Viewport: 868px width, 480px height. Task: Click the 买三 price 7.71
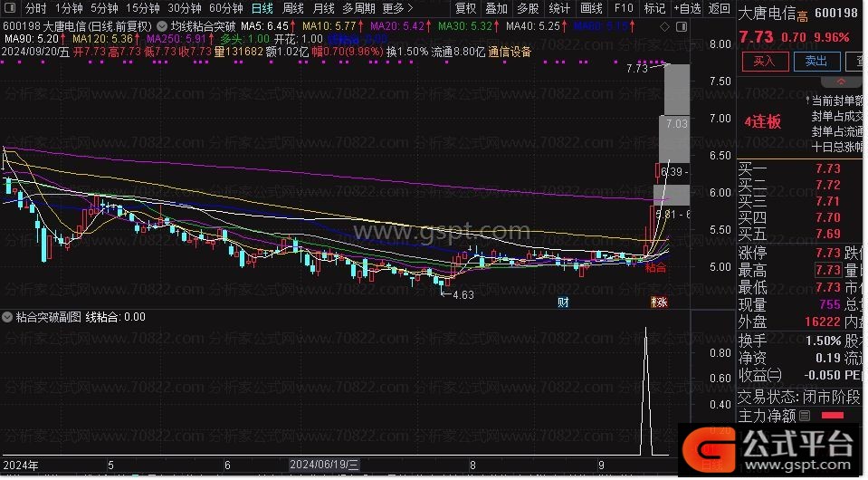[x=827, y=202]
